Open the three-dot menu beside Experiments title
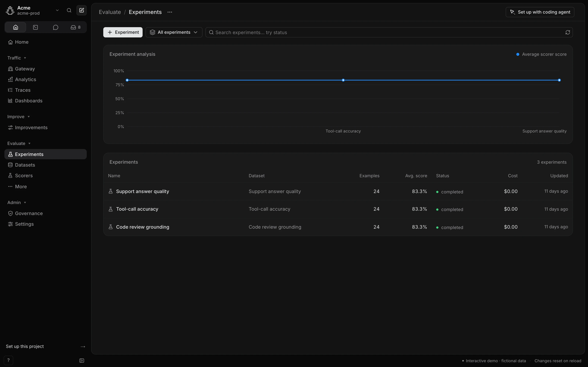 point(170,12)
